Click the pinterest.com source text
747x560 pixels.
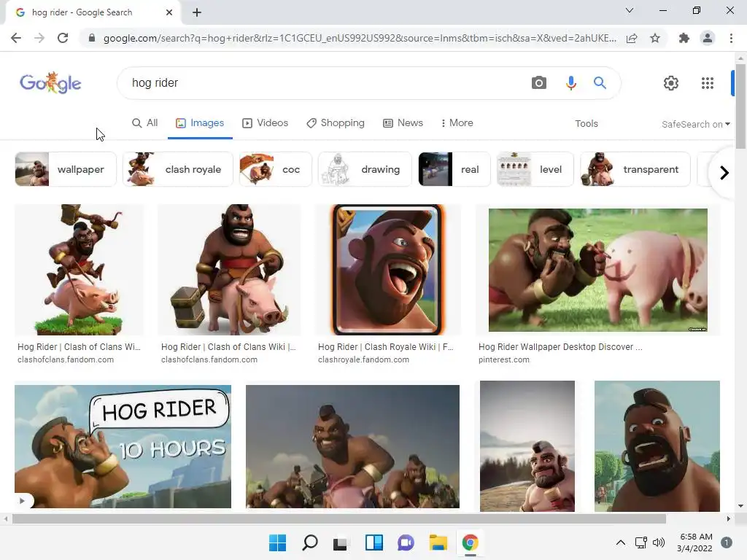click(503, 359)
